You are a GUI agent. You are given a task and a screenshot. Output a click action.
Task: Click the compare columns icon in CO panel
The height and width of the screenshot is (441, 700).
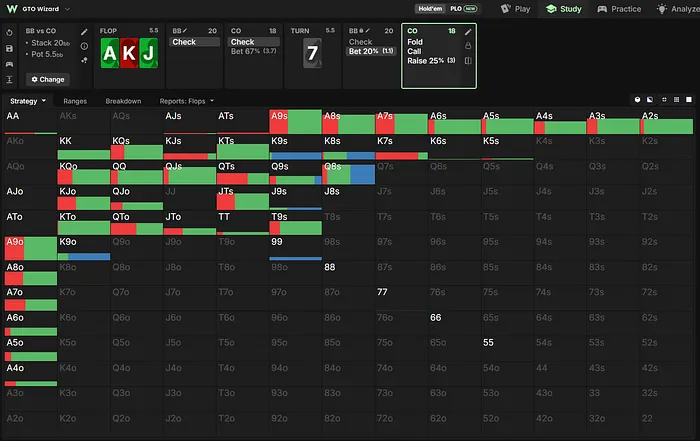(x=468, y=61)
